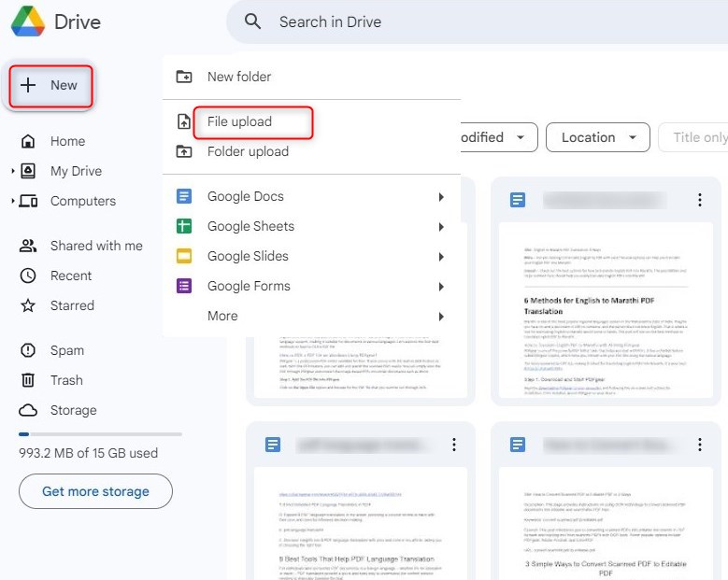Expand Google Docs submenu arrow
This screenshot has height=580, width=728.
click(441, 196)
